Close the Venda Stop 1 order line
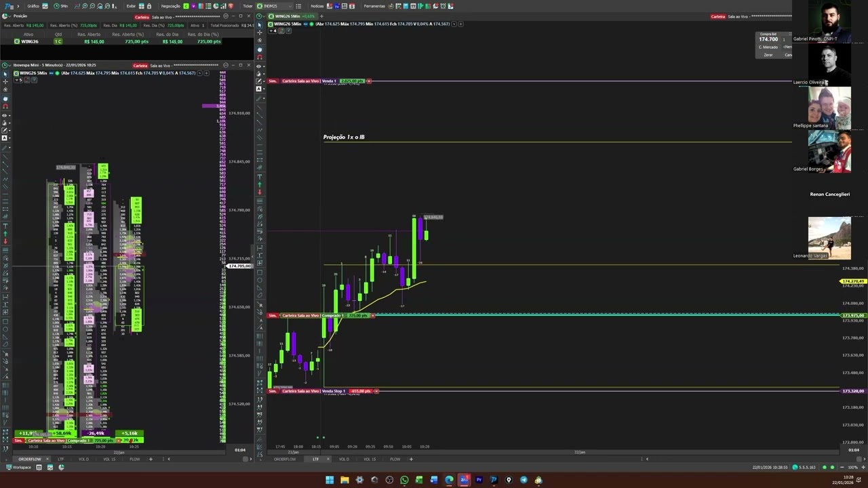Screen dimensions: 868x488 (376, 390)
